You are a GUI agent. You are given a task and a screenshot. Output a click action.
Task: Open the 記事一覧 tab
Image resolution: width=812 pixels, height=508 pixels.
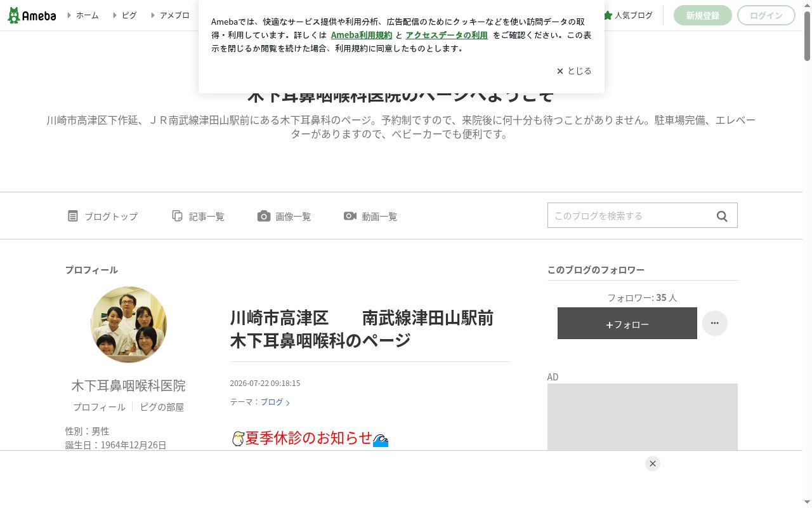198,217
